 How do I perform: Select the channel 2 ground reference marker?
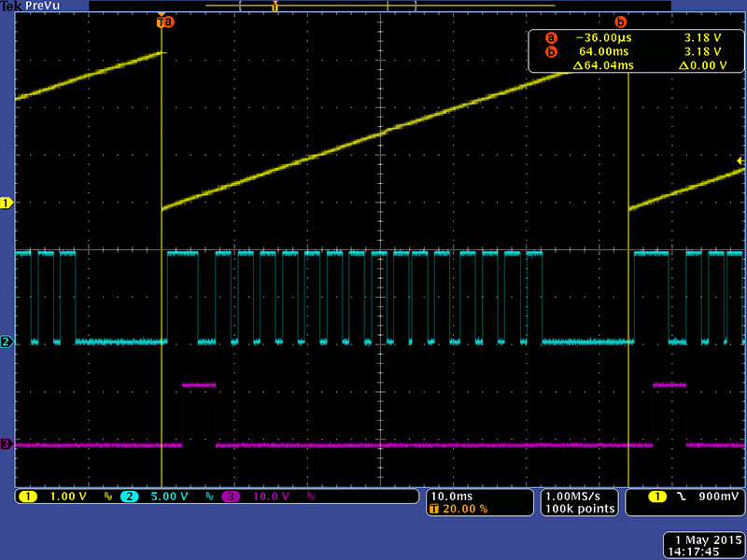[x=7, y=342]
